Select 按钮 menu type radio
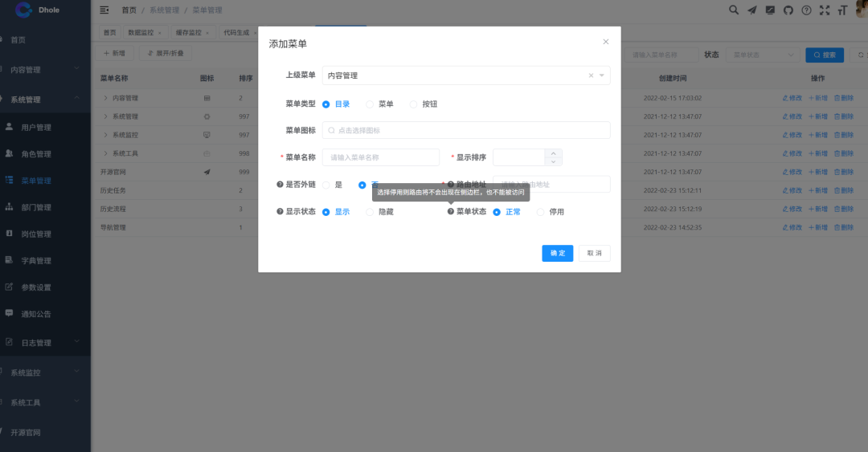Screen dimensions: 868x452 click(413, 104)
